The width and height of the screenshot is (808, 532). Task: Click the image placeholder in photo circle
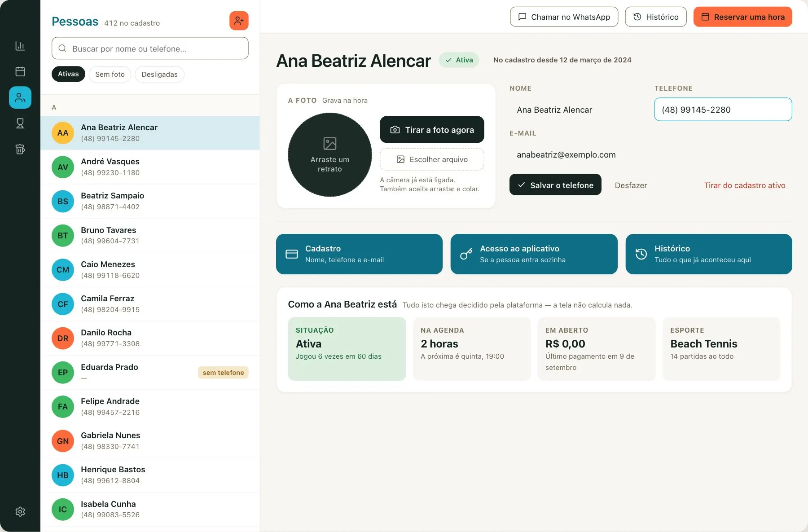[330, 144]
